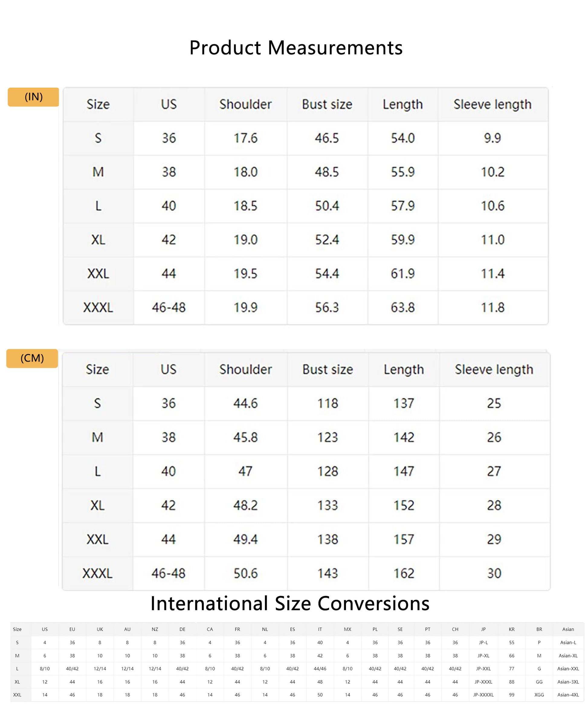The width and height of the screenshot is (588, 717).
Task: Click the 44/46 Italian size cell
Action: pyautogui.click(x=320, y=669)
